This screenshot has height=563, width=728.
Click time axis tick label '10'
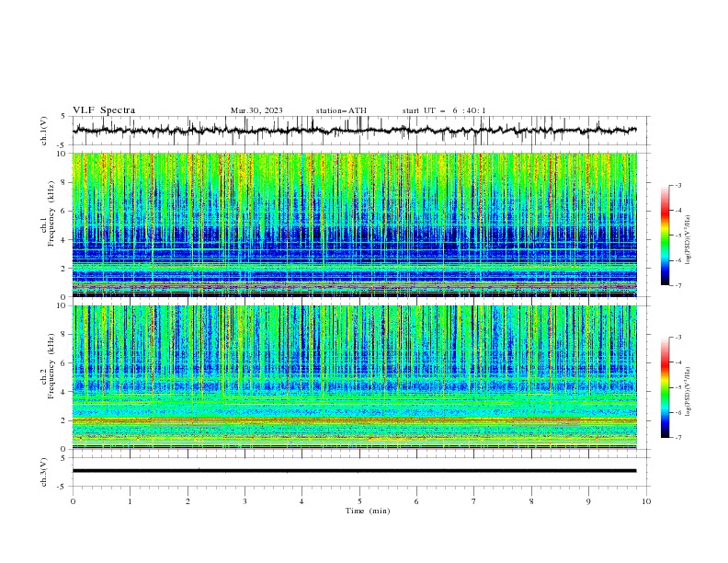tap(646, 501)
